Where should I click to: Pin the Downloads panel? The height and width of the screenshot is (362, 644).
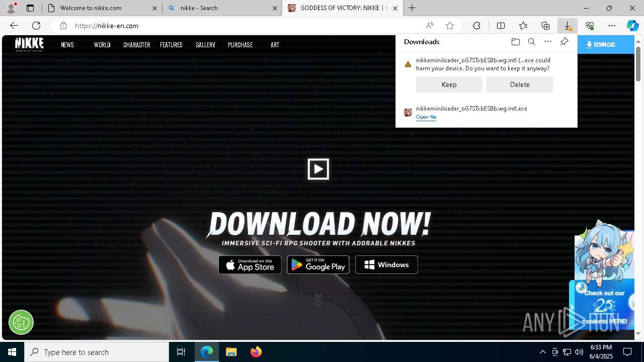tap(564, 42)
